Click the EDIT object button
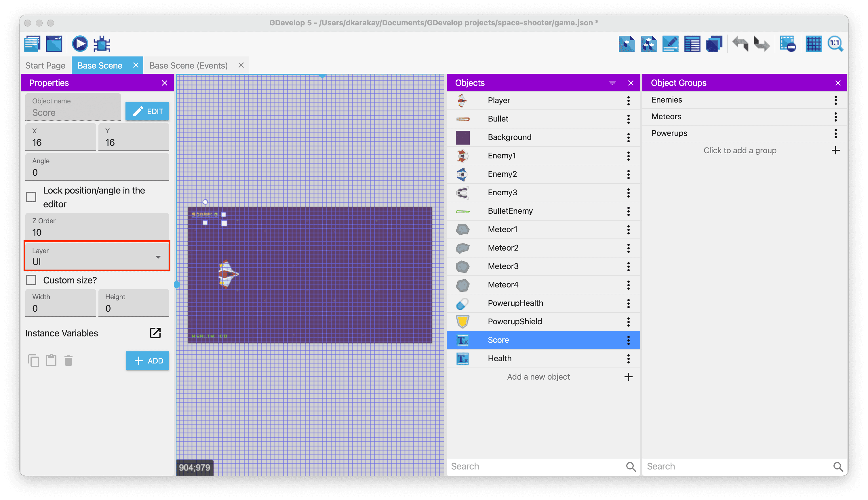The width and height of the screenshot is (868, 500). (x=147, y=111)
